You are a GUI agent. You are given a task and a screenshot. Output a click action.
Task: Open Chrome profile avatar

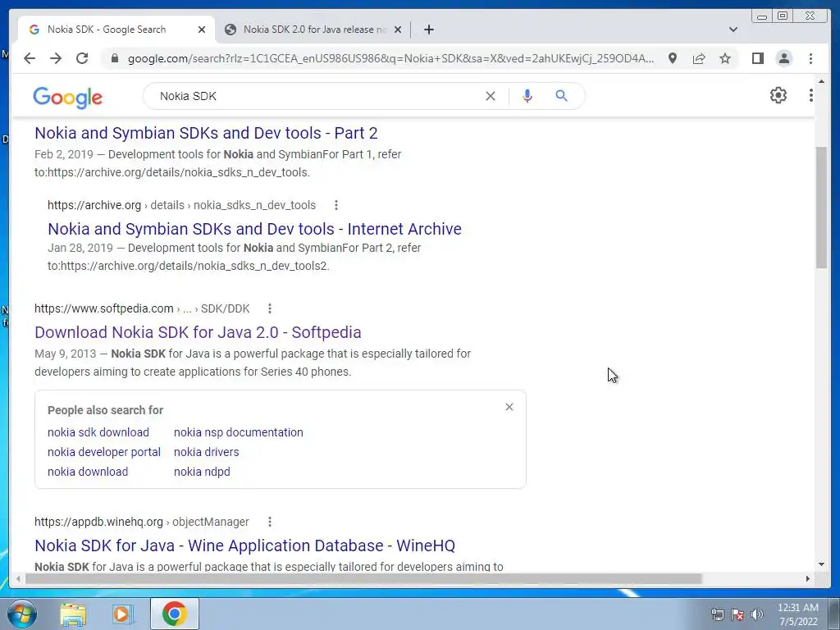pyautogui.click(x=783, y=58)
